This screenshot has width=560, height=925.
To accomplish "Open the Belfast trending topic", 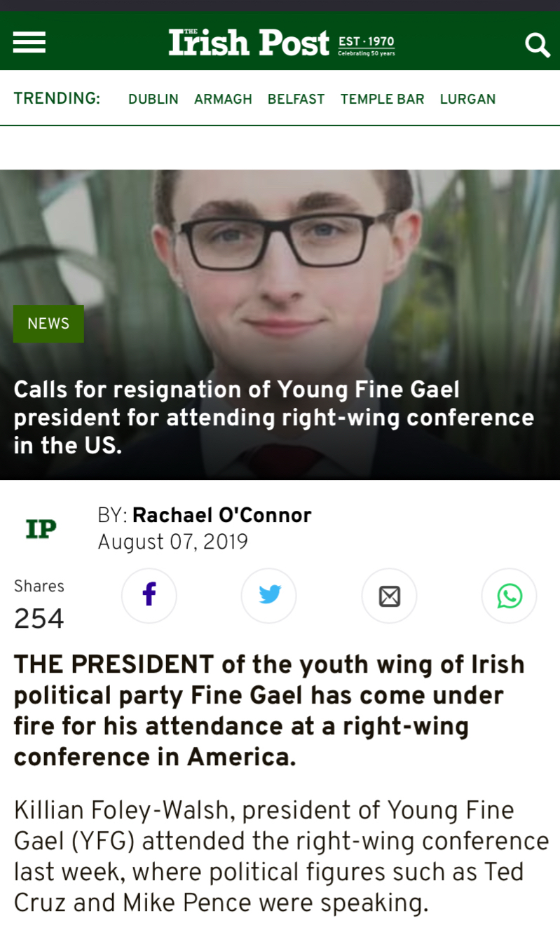I will [x=296, y=100].
